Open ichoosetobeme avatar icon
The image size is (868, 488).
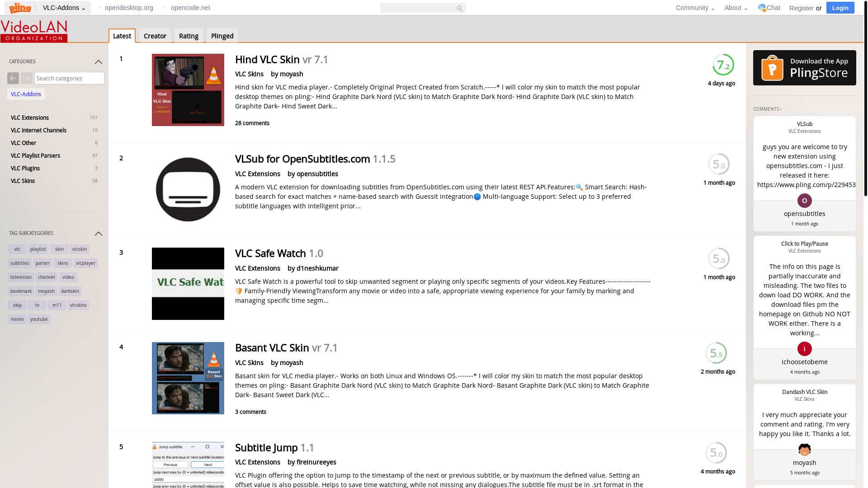[x=805, y=349]
